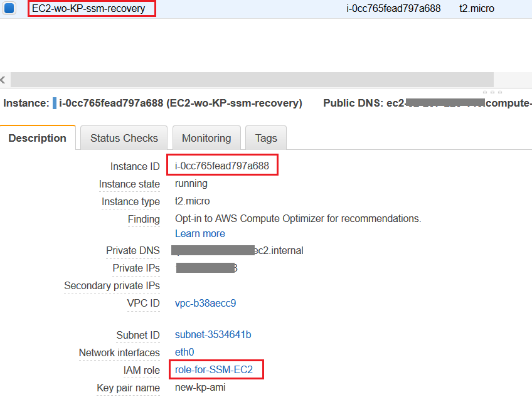Click the Network interfaces field label
Viewport: 532px width, 402px height.
[119, 353]
